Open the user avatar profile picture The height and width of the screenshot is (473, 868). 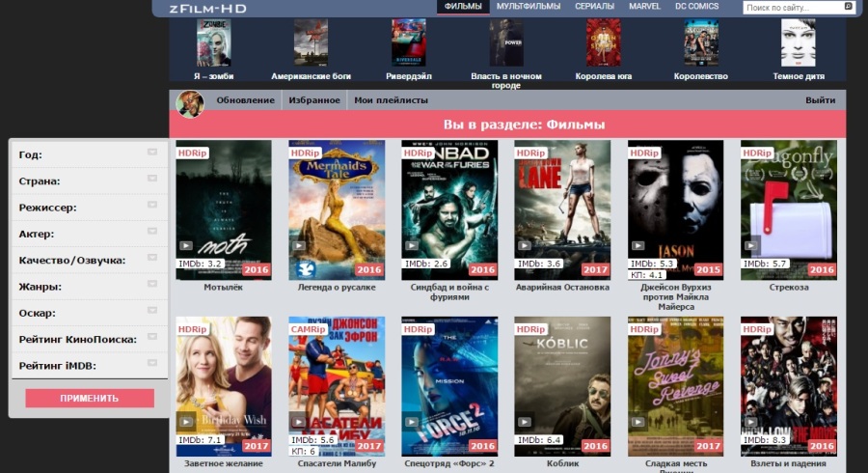pyautogui.click(x=190, y=103)
